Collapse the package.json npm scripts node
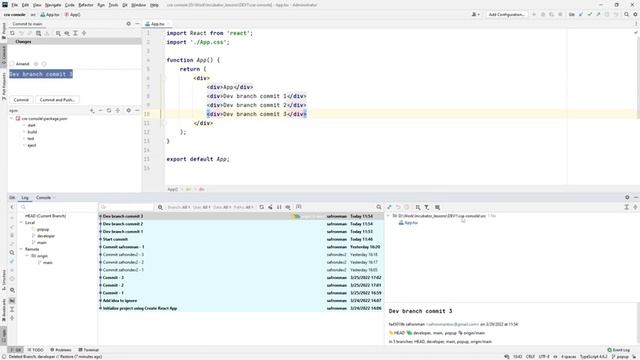Screen dimensions: 640x360 (x=11, y=119)
